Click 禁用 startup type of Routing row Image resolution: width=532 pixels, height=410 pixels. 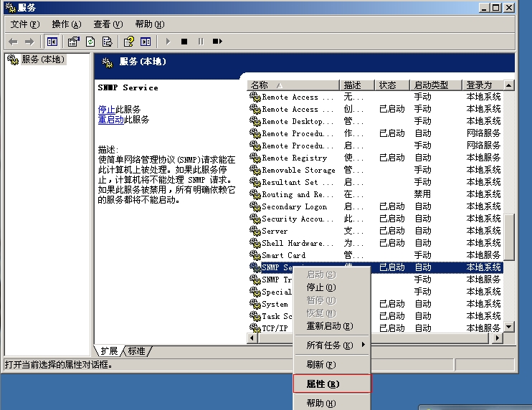coord(422,194)
